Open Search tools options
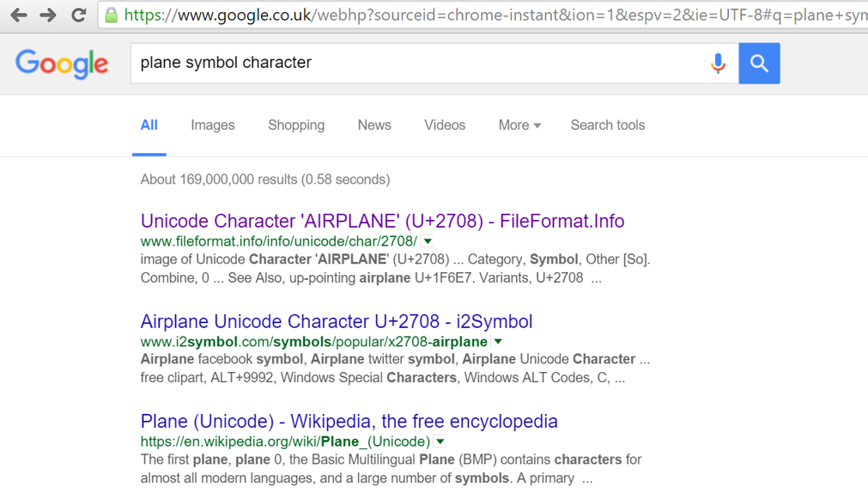Image resolution: width=868 pixels, height=493 pixels. pyautogui.click(x=608, y=125)
